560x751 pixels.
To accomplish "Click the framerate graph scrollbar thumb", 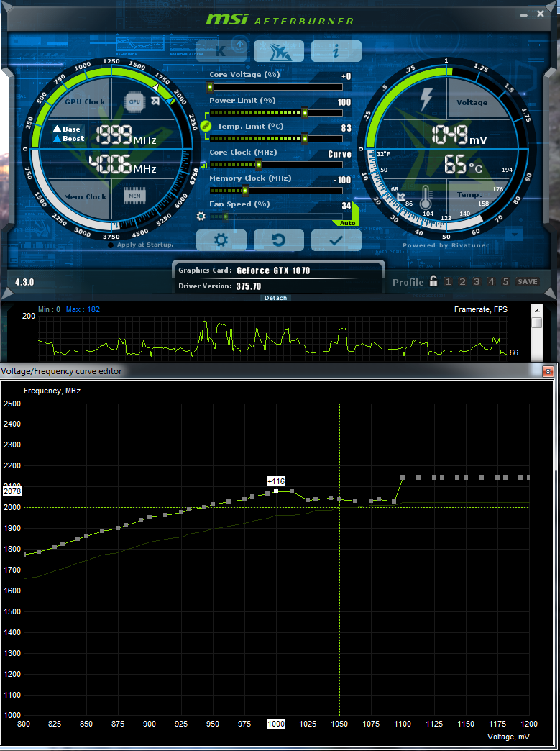I will 537,322.
